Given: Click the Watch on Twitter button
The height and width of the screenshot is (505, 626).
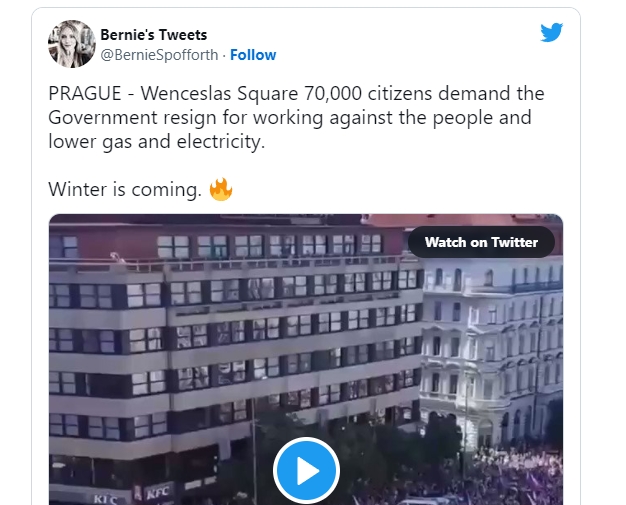Looking at the screenshot, I should 481,242.
